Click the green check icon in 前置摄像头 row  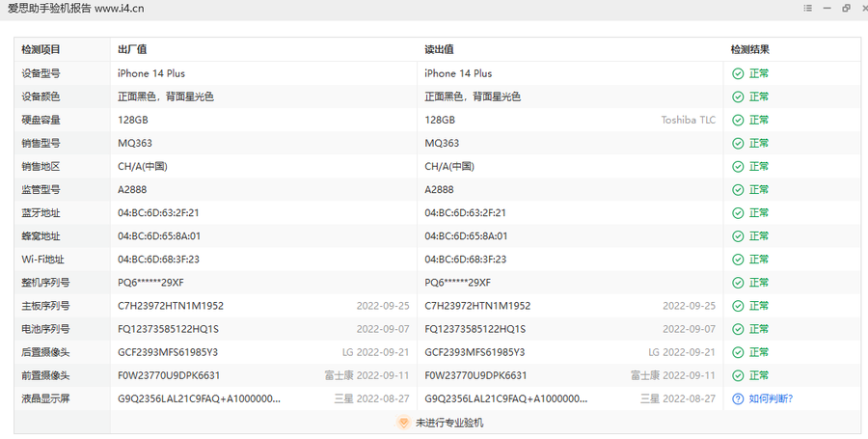(738, 376)
